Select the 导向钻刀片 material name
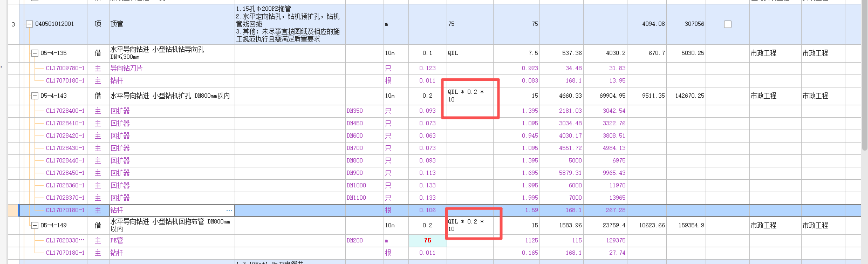The image size is (868, 264). pos(127,69)
